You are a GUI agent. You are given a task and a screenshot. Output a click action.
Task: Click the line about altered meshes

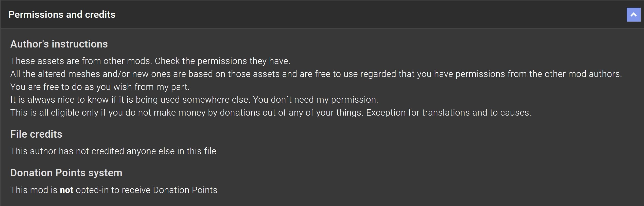(x=316, y=74)
